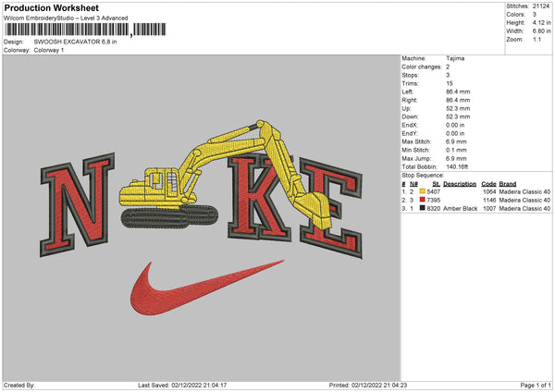Click the 'Stop Sequence:' heading

pyautogui.click(x=423, y=175)
